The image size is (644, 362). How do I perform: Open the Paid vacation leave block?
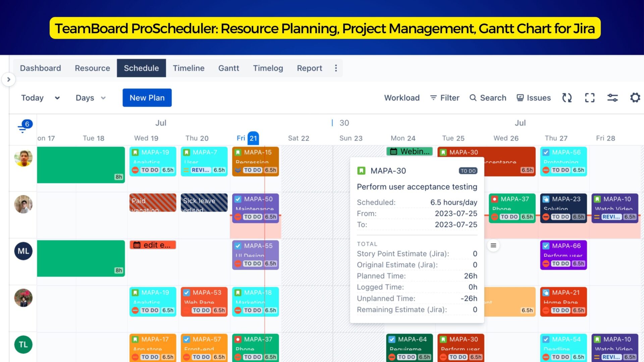153,202
